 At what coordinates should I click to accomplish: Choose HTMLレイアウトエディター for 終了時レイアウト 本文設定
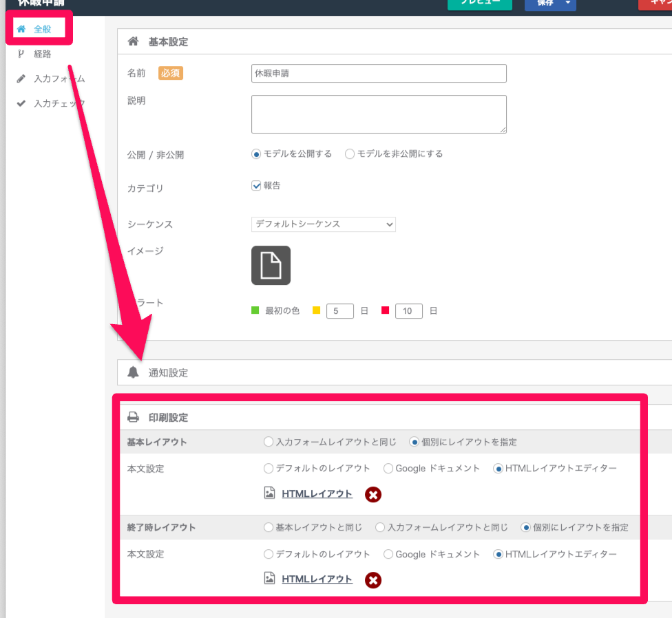(x=498, y=554)
